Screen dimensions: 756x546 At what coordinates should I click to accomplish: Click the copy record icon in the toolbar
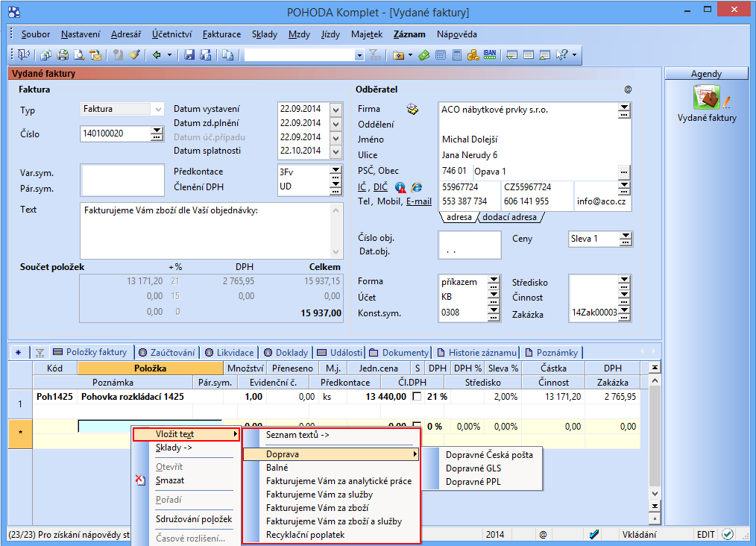pyautogui.click(x=228, y=55)
